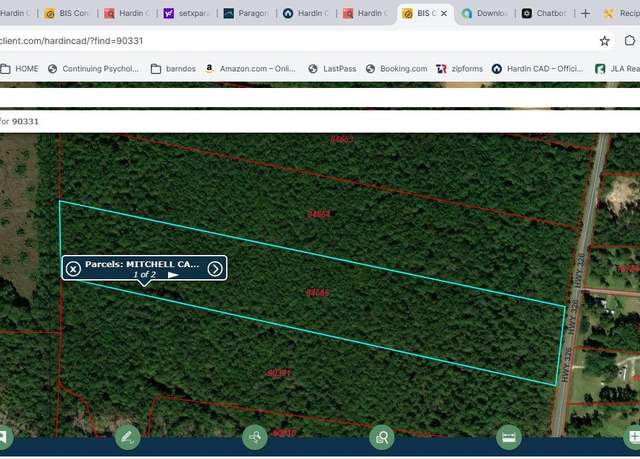Image resolution: width=640 pixels, height=459 pixels.
Task: Click the '1 of 2' result counter
Action: tap(144, 275)
